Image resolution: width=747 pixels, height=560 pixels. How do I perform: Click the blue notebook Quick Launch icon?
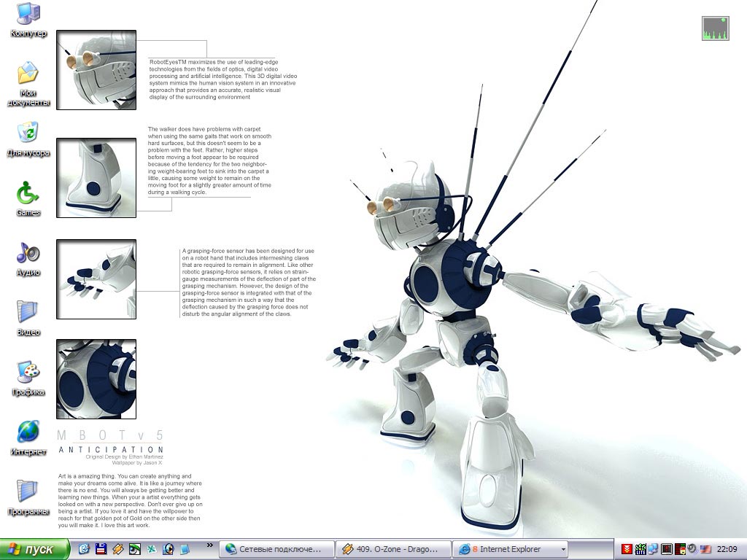[185, 549]
